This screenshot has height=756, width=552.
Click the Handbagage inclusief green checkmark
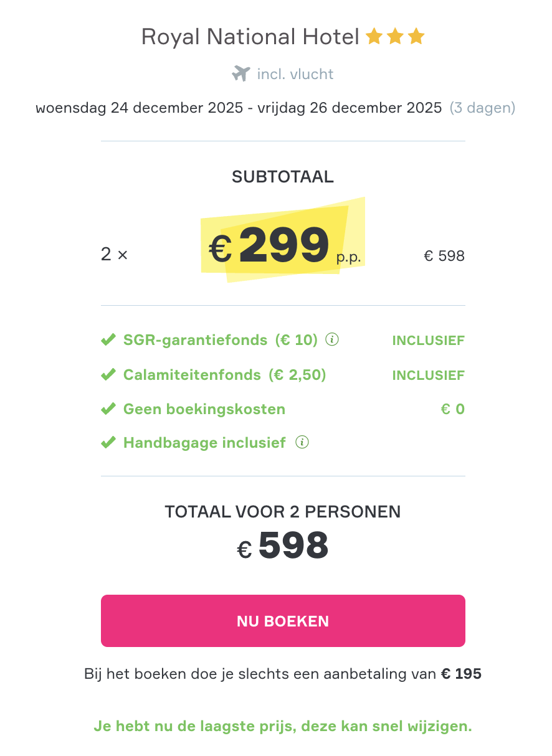[x=108, y=443]
